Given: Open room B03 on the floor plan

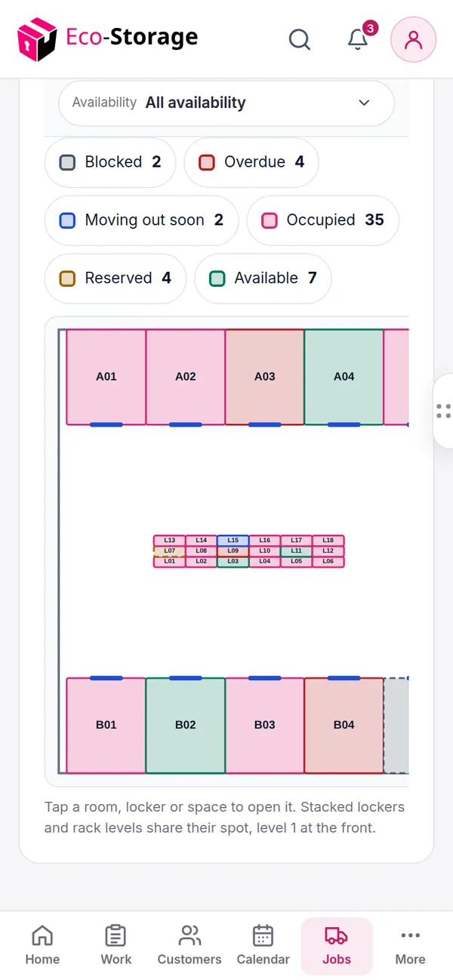Looking at the screenshot, I should click(x=265, y=725).
